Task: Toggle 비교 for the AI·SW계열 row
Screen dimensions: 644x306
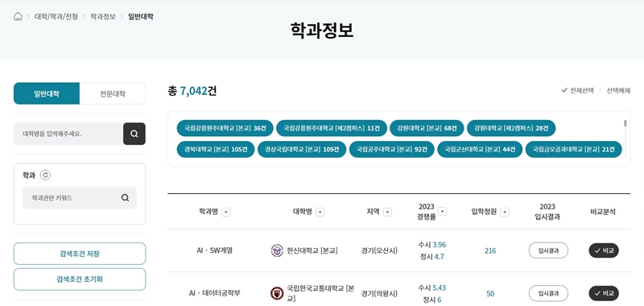Action: [x=604, y=250]
